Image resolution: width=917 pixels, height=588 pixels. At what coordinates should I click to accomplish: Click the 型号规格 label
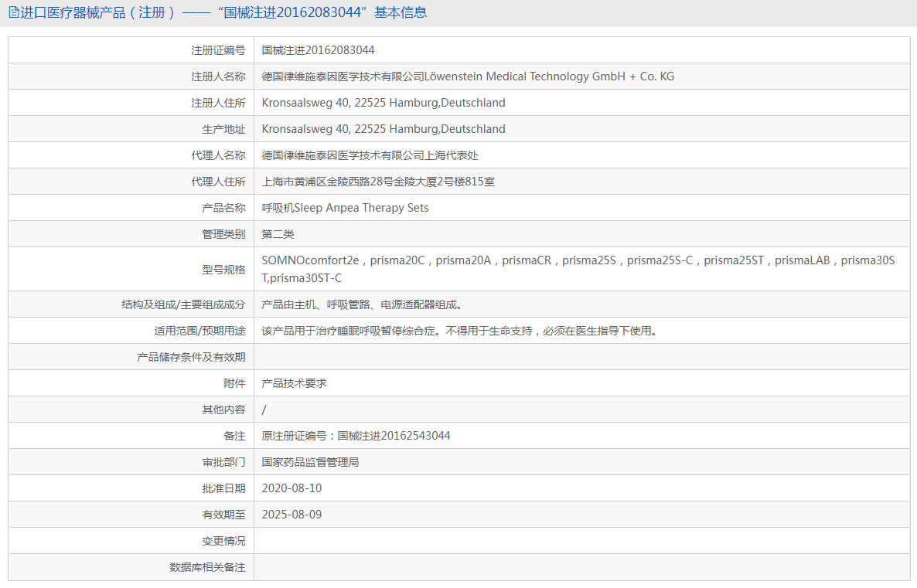coord(224,270)
